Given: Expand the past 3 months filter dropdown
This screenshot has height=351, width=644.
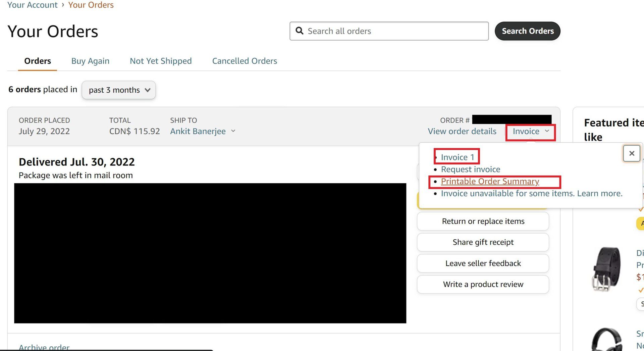Looking at the screenshot, I should (118, 90).
